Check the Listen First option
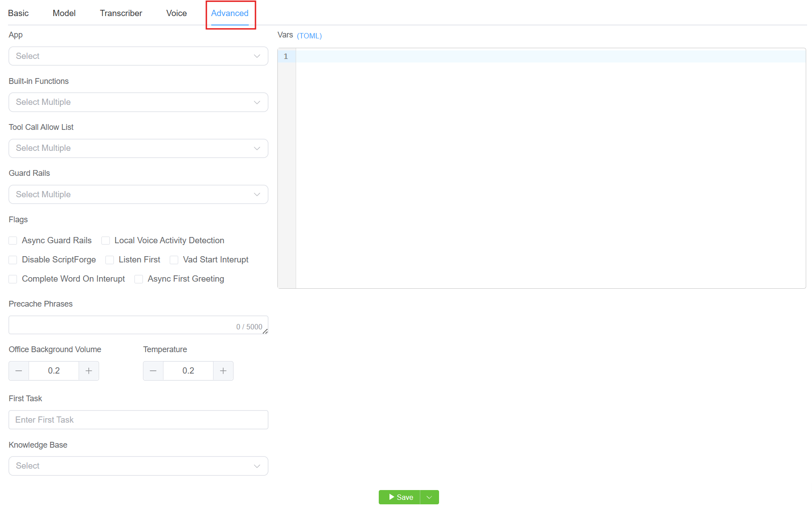This screenshot has width=812, height=507. click(110, 260)
